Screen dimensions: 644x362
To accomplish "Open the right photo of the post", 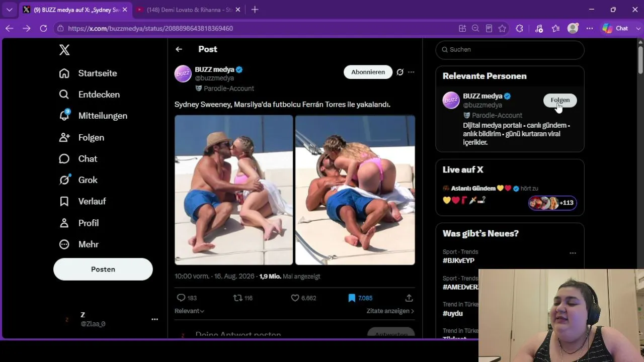I will click(x=355, y=190).
